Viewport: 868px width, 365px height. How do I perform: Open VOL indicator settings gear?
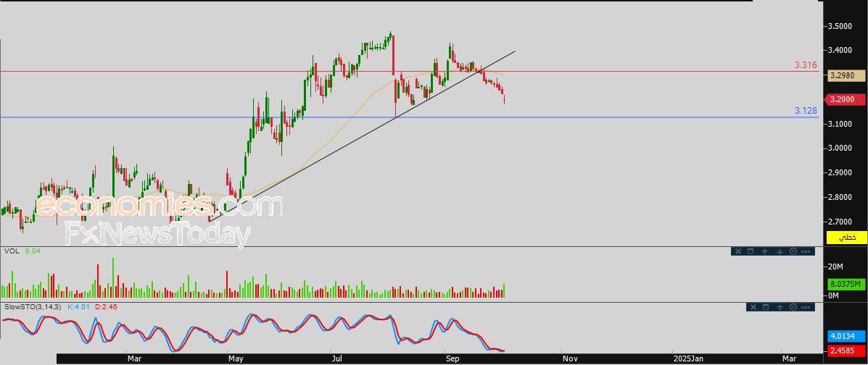[793, 251]
